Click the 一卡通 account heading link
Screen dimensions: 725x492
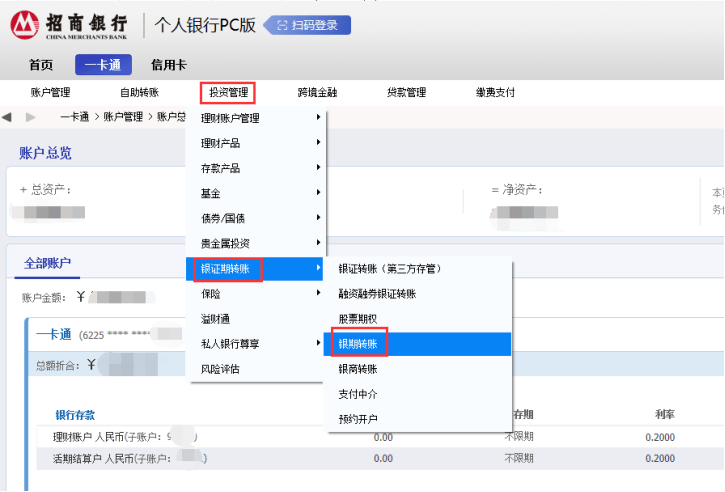click(54, 334)
